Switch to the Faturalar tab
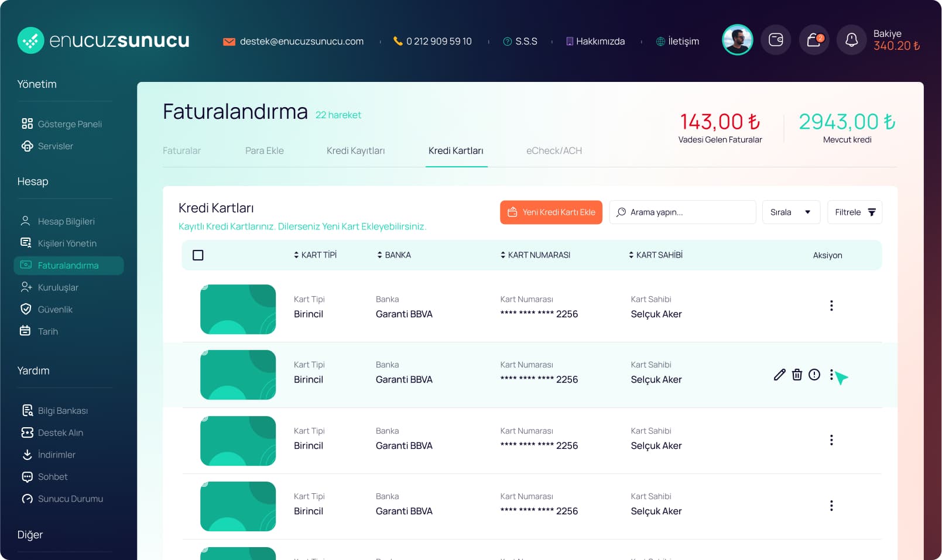The height and width of the screenshot is (560, 942). (x=181, y=150)
